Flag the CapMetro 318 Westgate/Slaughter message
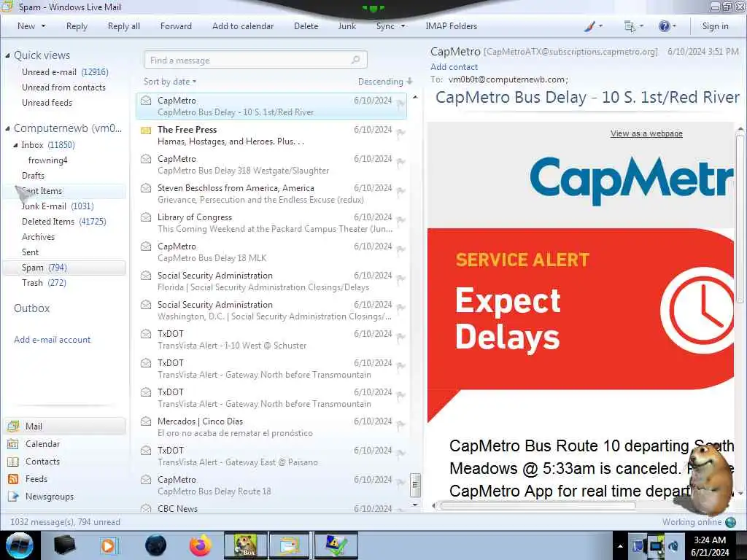The image size is (747, 560). (400, 162)
